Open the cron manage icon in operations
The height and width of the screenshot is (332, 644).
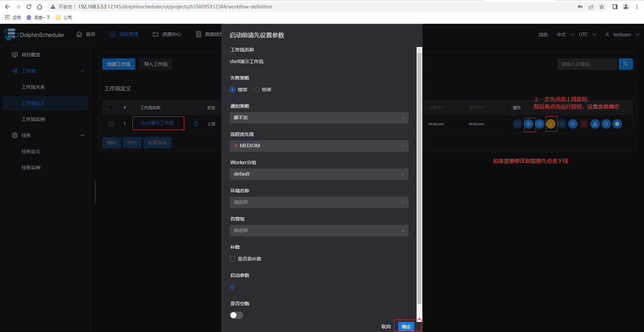coord(573,124)
